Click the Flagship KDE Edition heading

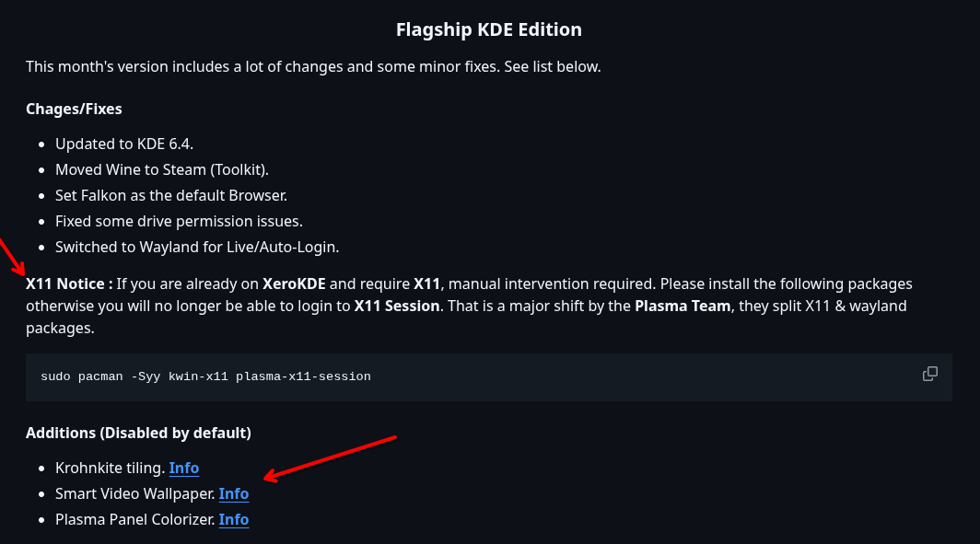coord(489,29)
